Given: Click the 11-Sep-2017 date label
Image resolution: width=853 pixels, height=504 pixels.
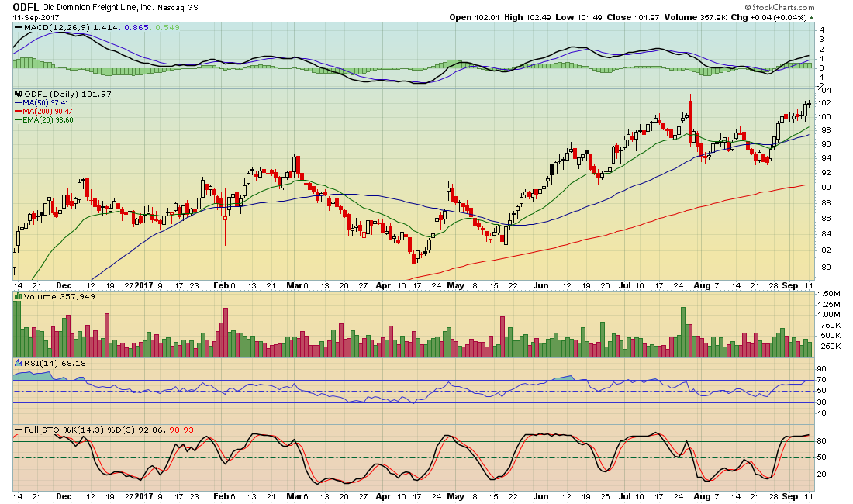Looking at the screenshot, I should [36, 17].
